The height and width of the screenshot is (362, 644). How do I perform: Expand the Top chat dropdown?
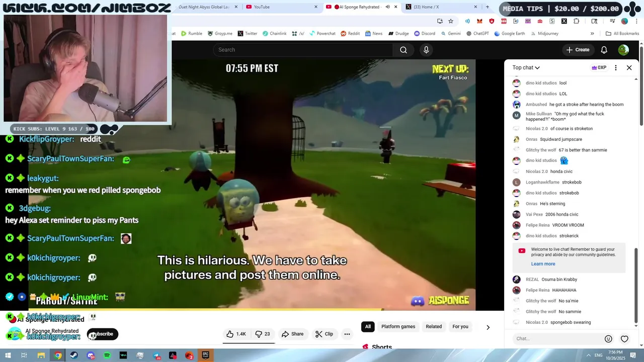pos(526,67)
